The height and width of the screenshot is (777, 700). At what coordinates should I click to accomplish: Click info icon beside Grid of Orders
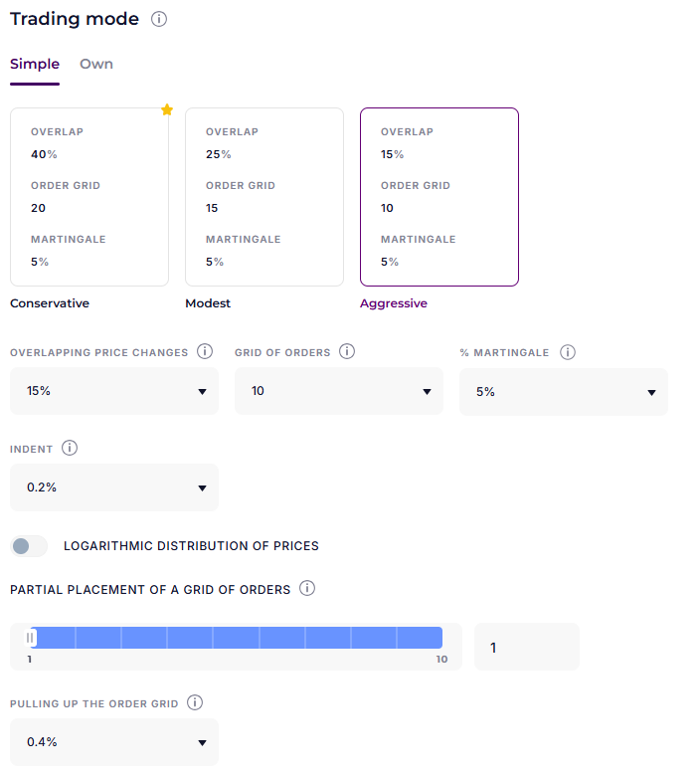pos(348,352)
